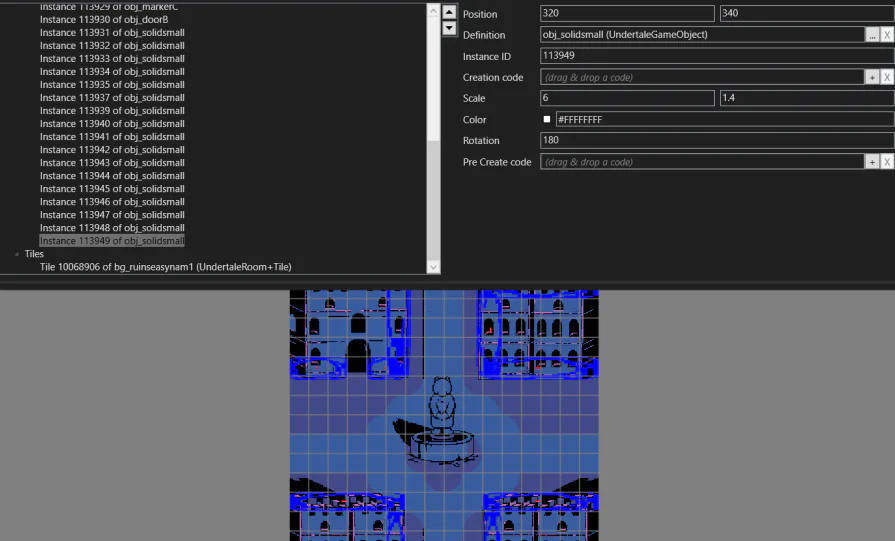Select Instance 113945 of obj_solidsmall

click(112, 189)
